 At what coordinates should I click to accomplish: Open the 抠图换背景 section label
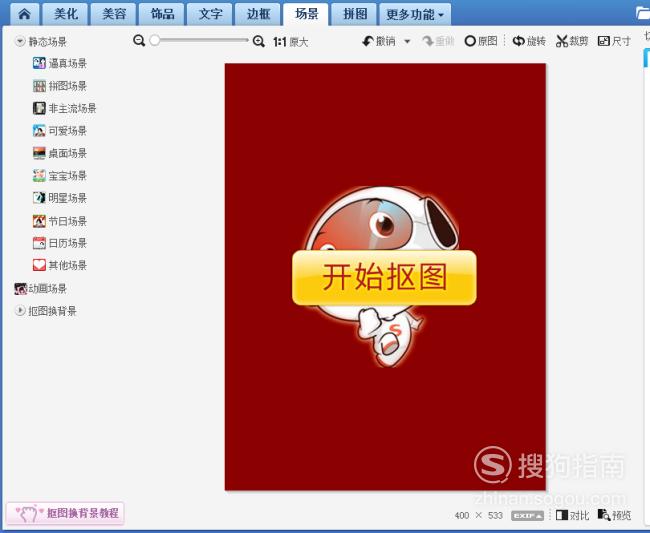pos(52,311)
